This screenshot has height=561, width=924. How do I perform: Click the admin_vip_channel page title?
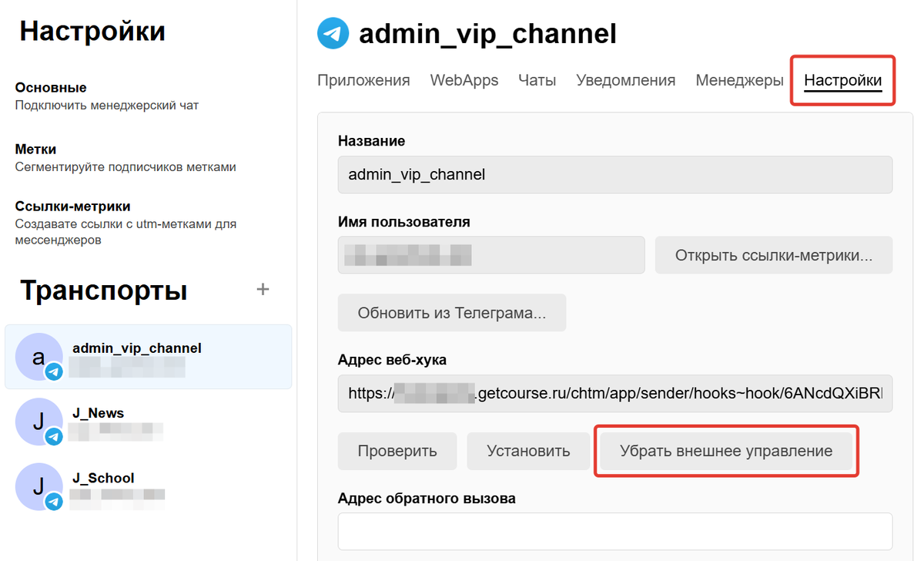tap(488, 34)
